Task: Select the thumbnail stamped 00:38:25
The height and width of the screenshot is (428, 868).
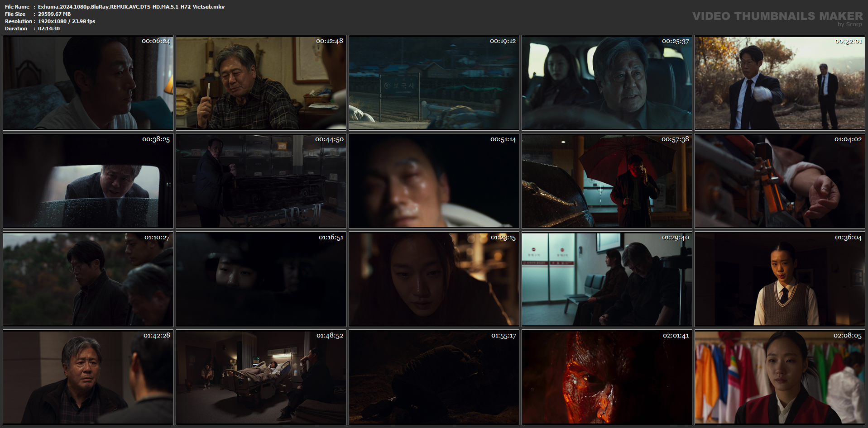Action: click(x=88, y=181)
